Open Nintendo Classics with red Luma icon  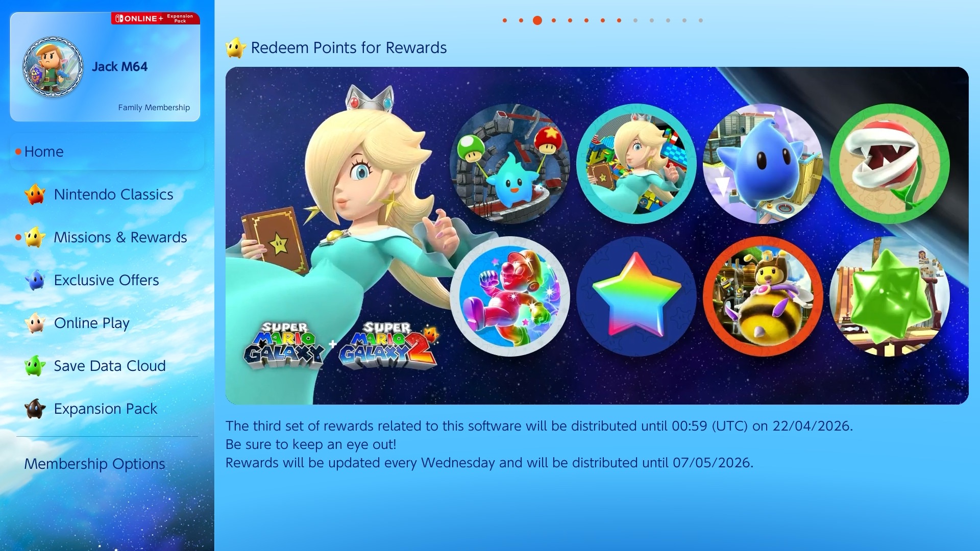coord(35,194)
